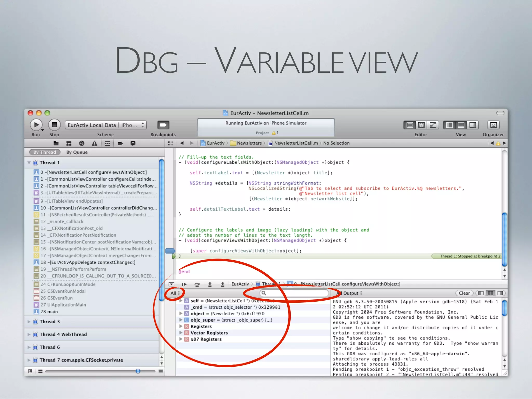The height and width of the screenshot is (399, 532).
Task: Expand Thread 7 com.apple.CFSocket.private
Action: (x=29, y=360)
